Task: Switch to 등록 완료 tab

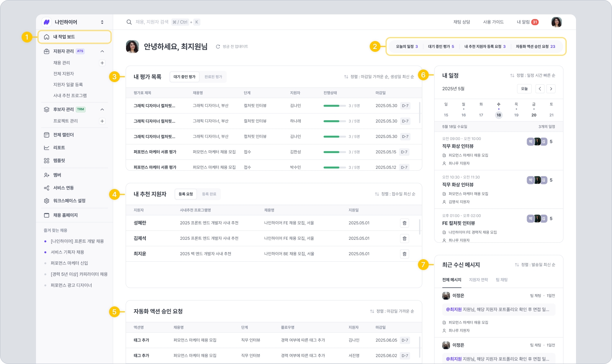Action: click(209, 194)
